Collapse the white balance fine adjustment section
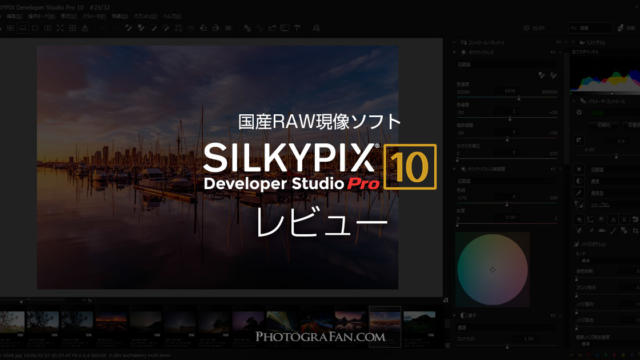Image resolution: width=640 pixels, height=360 pixels. pos(454,169)
